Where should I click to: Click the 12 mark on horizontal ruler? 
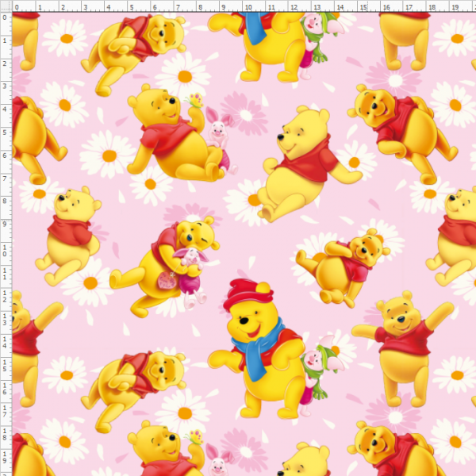294,7
